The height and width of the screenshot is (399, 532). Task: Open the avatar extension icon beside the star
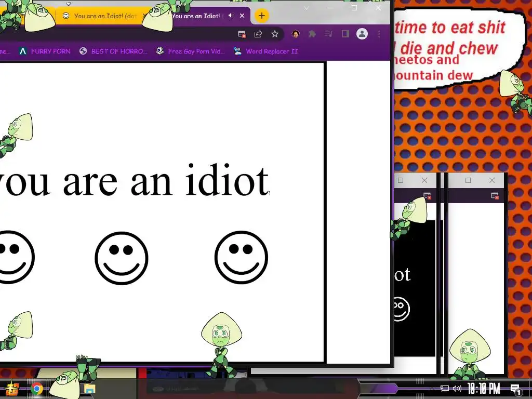click(x=296, y=34)
